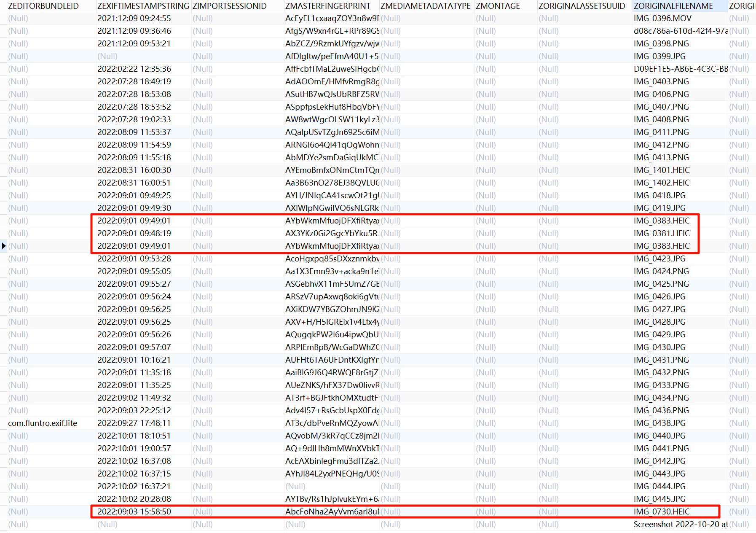The height and width of the screenshot is (533, 756).
Task: Select the ZIMPORTSESSIONID column header
Action: (230, 6)
